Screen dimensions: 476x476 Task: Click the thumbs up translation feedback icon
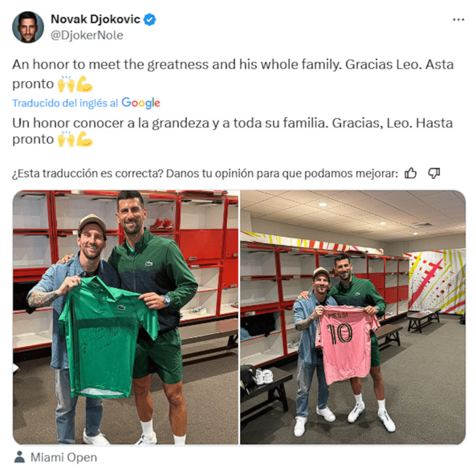pyautogui.click(x=411, y=173)
